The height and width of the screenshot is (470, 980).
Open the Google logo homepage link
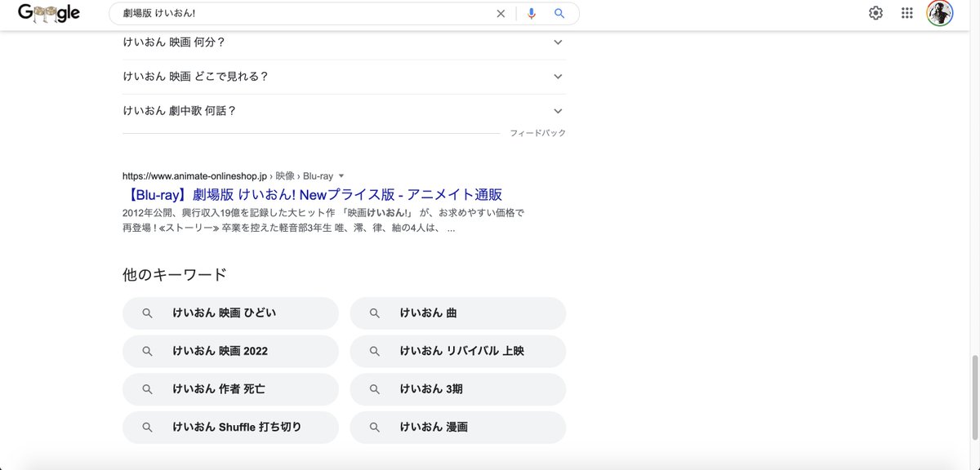pyautogui.click(x=49, y=13)
